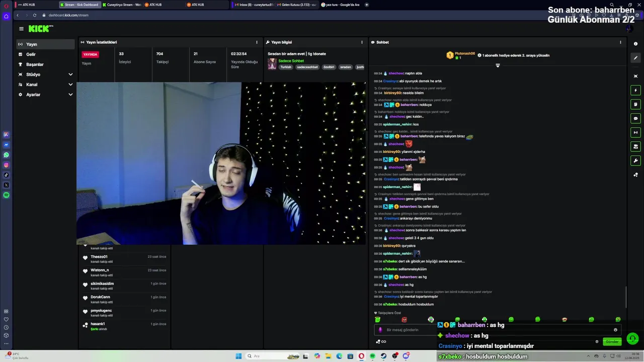This screenshot has width=644, height=362.
Task: Open Başarılar page in sidebar
Action: click(45, 64)
